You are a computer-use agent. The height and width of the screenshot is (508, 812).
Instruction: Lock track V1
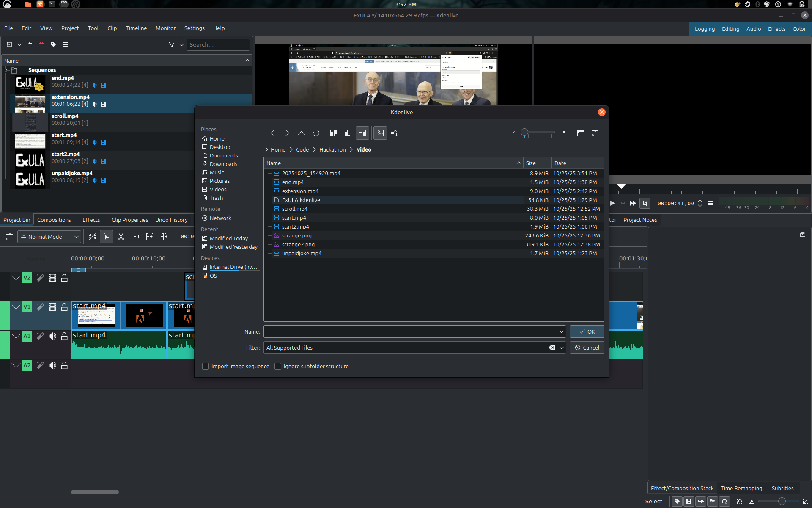coord(64,307)
